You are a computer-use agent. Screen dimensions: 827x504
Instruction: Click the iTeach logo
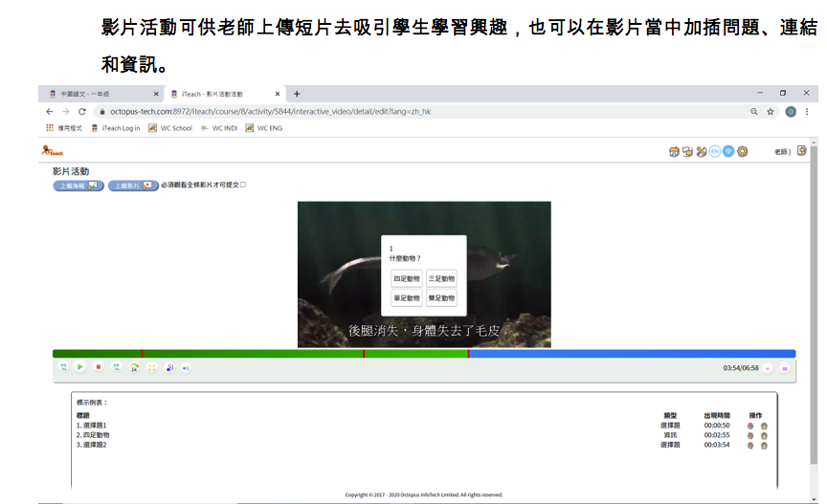[53, 151]
